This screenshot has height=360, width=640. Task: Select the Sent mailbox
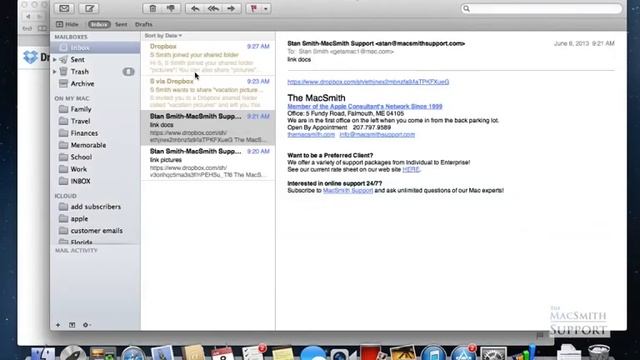tap(78, 60)
